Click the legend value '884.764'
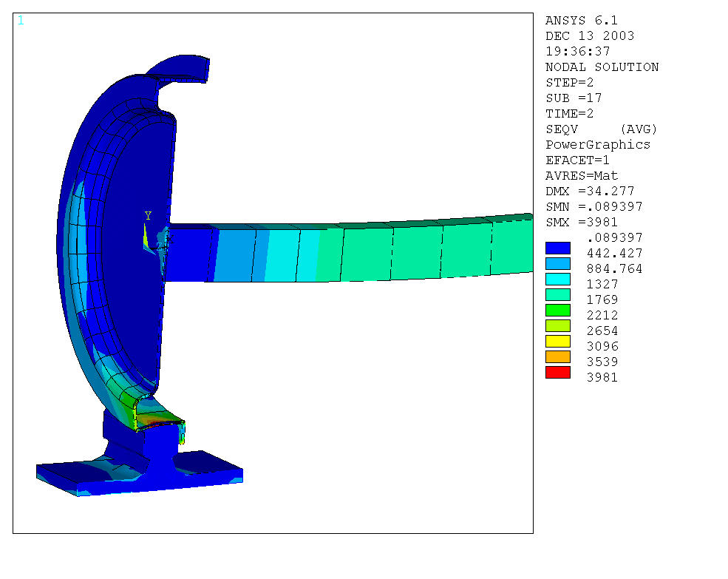Viewport: 728px width, 579px height. [x=615, y=269]
